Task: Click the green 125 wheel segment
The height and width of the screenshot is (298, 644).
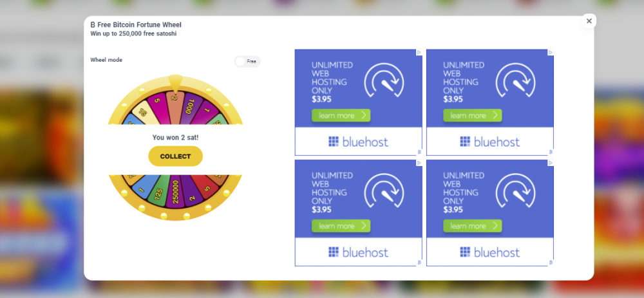Action: [159, 190]
